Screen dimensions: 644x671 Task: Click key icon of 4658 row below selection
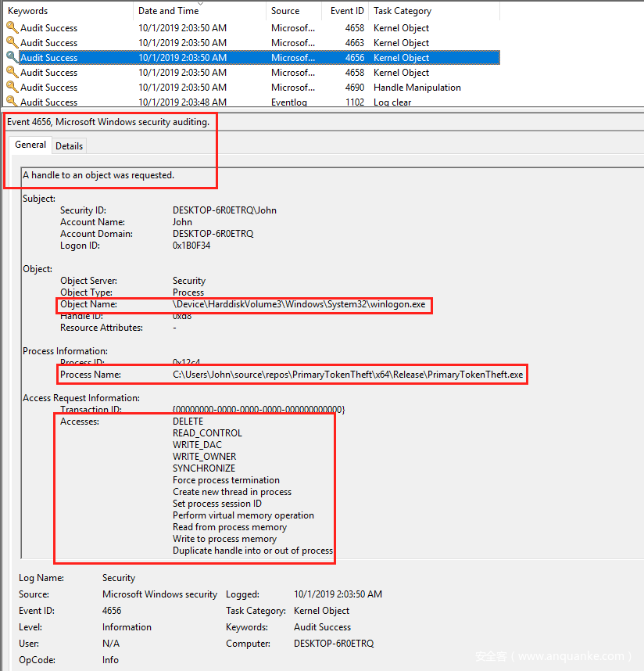(x=12, y=73)
